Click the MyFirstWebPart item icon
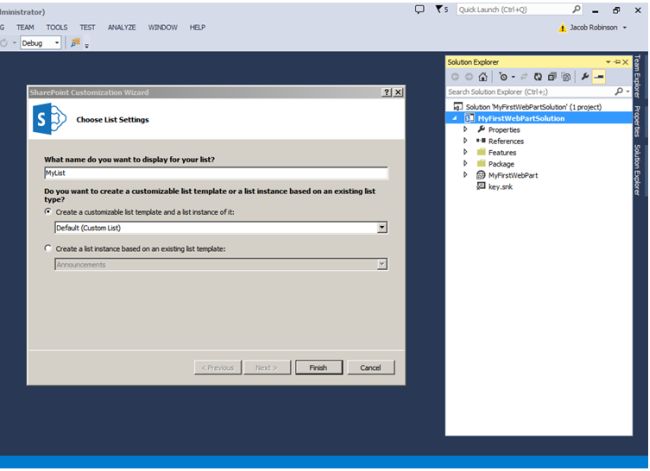 point(481,175)
